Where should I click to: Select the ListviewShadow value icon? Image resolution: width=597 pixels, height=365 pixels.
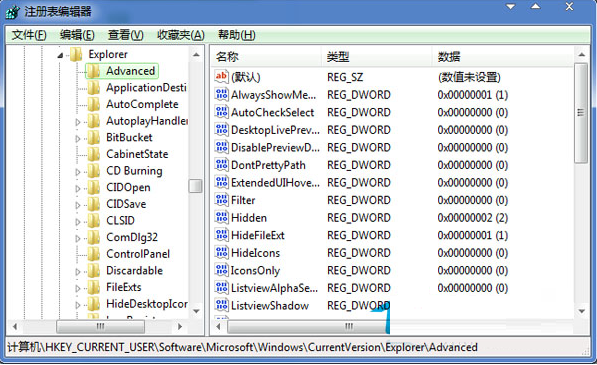click(x=221, y=305)
